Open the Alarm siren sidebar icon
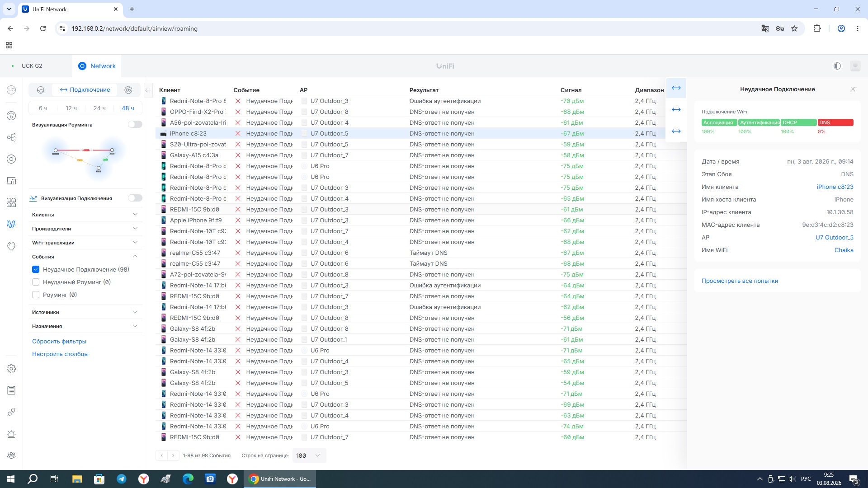This screenshot has width=868, height=488. tap(11, 434)
